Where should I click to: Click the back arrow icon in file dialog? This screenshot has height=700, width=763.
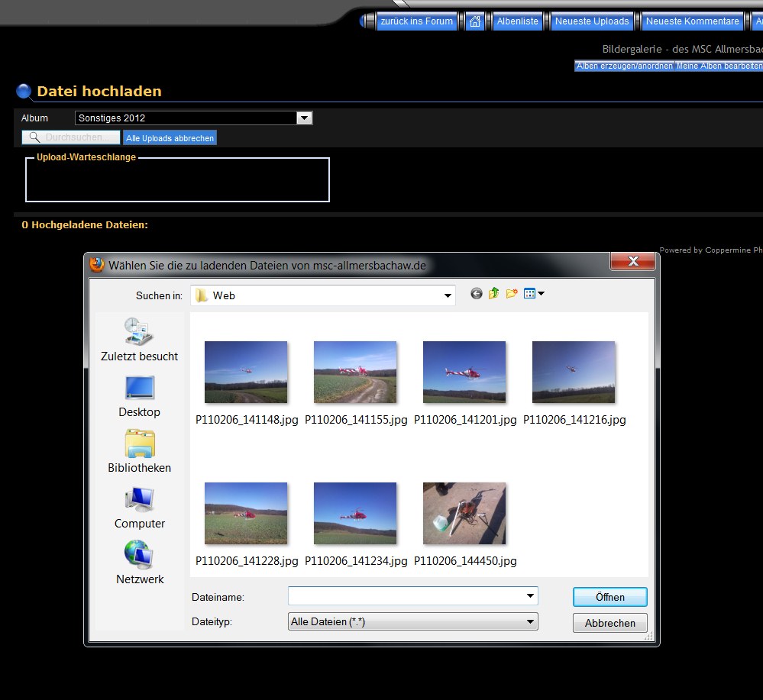click(x=477, y=294)
